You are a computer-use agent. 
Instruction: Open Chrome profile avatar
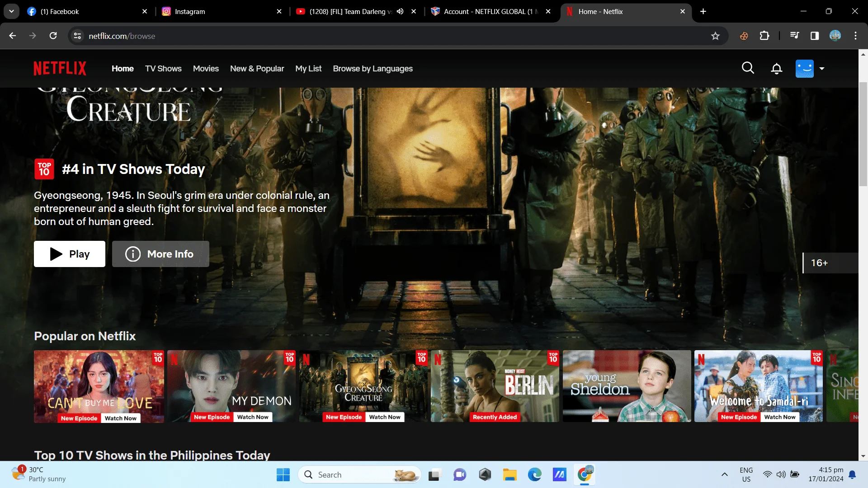pos(835,36)
